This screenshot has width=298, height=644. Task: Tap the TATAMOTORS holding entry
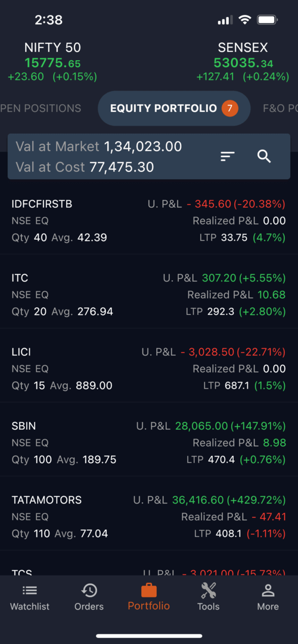pos(149,516)
